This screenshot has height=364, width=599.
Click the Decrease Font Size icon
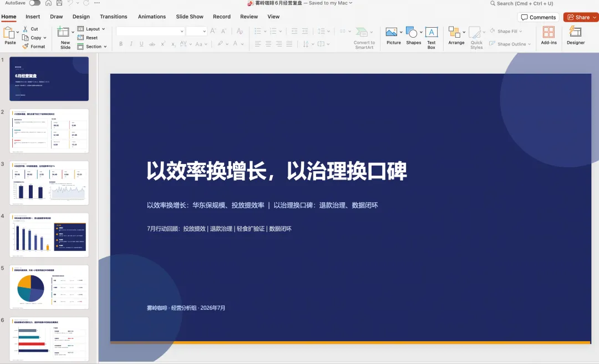[x=224, y=31]
